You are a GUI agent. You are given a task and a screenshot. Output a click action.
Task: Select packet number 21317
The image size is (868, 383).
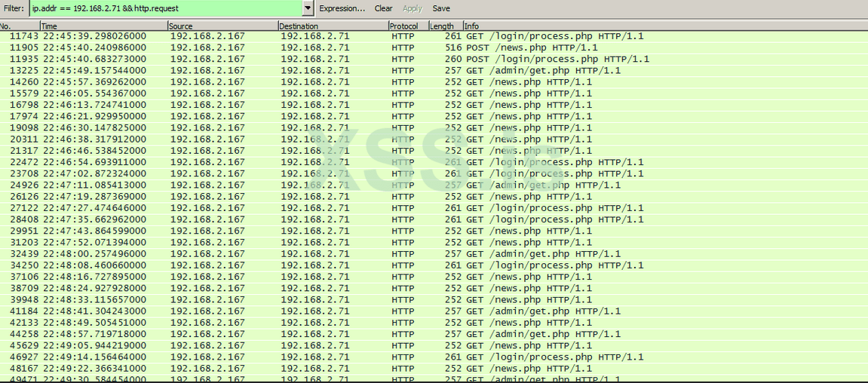[x=434, y=151]
